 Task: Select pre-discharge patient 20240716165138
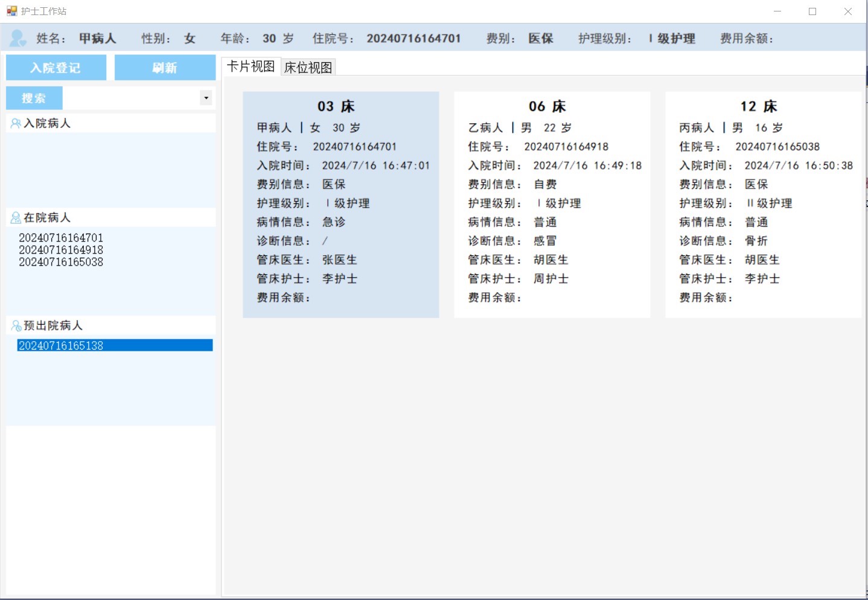(x=61, y=346)
